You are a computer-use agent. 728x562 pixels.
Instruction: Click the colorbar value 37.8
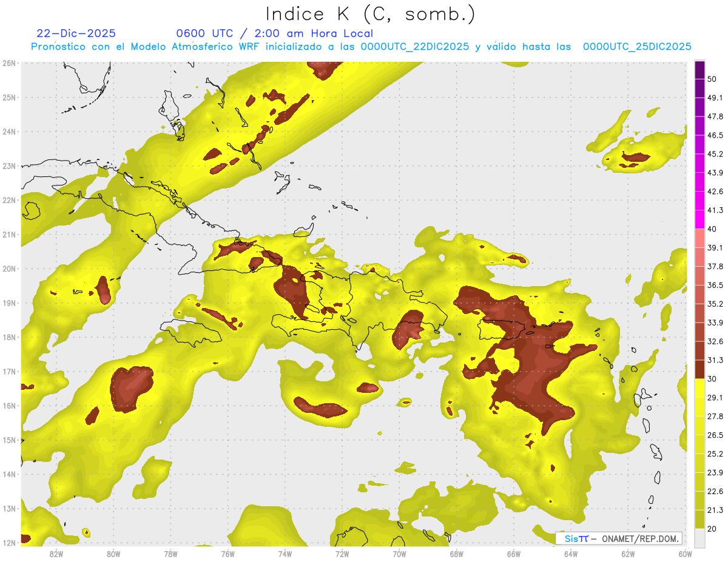(x=715, y=266)
